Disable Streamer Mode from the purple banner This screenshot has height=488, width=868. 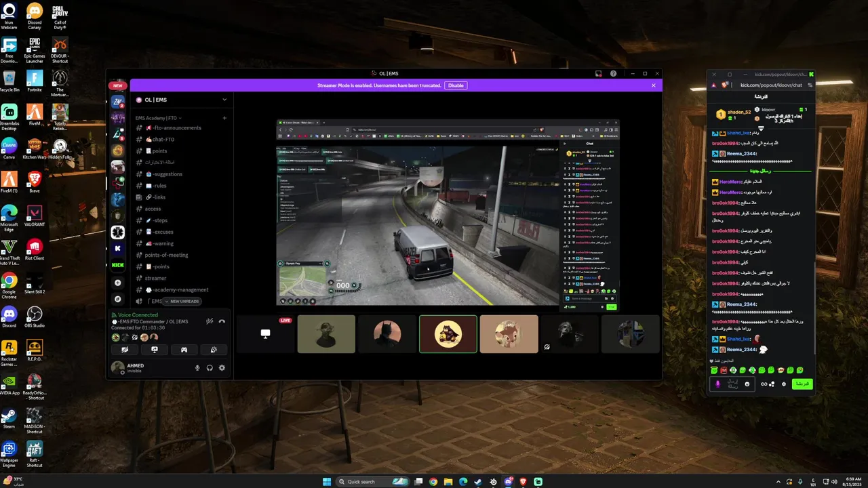point(456,85)
